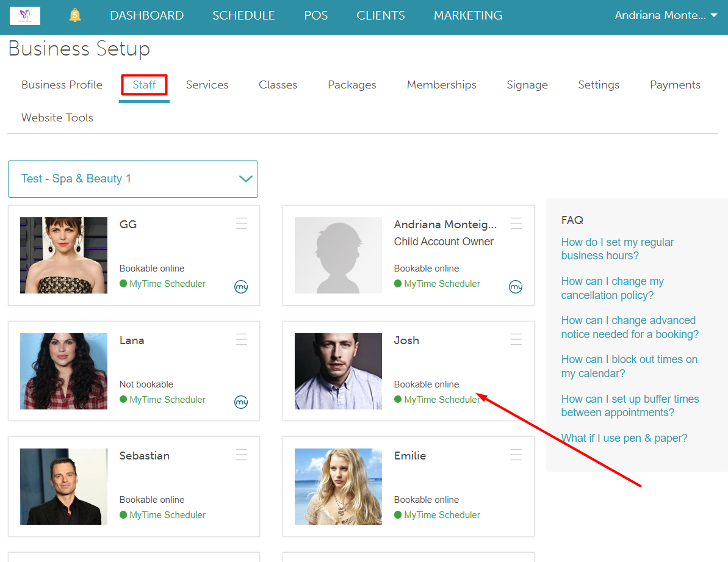Switch to the Classes tab

(278, 85)
